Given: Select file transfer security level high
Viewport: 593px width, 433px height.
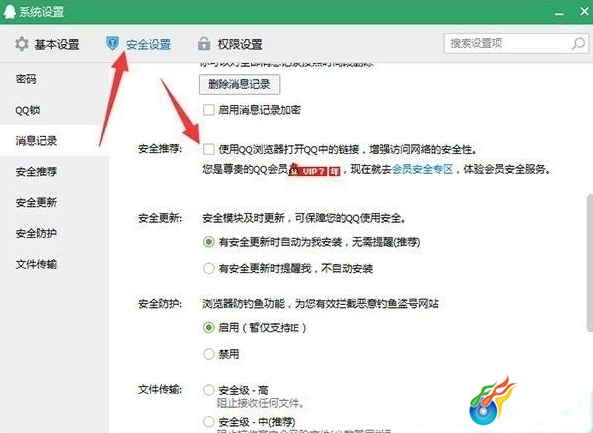Looking at the screenshot, I should pos(208,390).
